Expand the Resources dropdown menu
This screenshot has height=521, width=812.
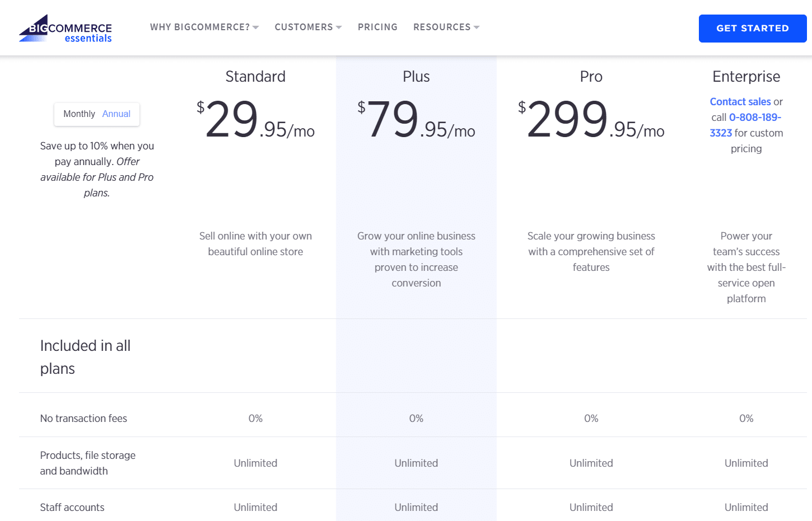coord(446,27)
